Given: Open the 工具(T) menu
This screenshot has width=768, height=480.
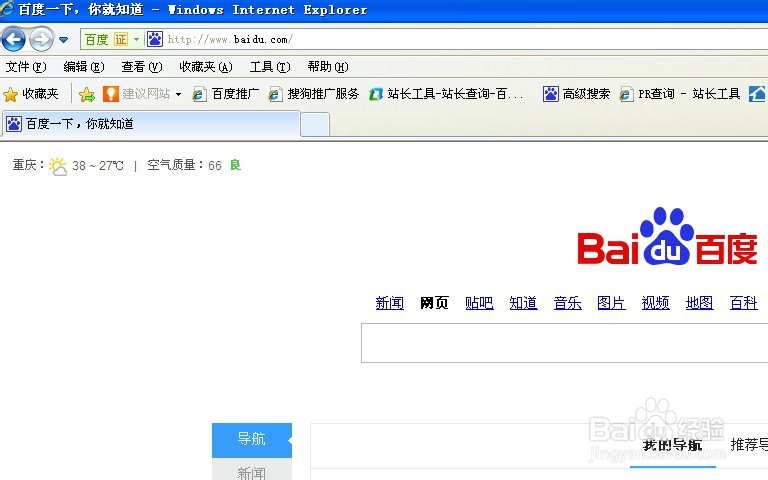Looking at the screenshot, I should coord(270,67).
